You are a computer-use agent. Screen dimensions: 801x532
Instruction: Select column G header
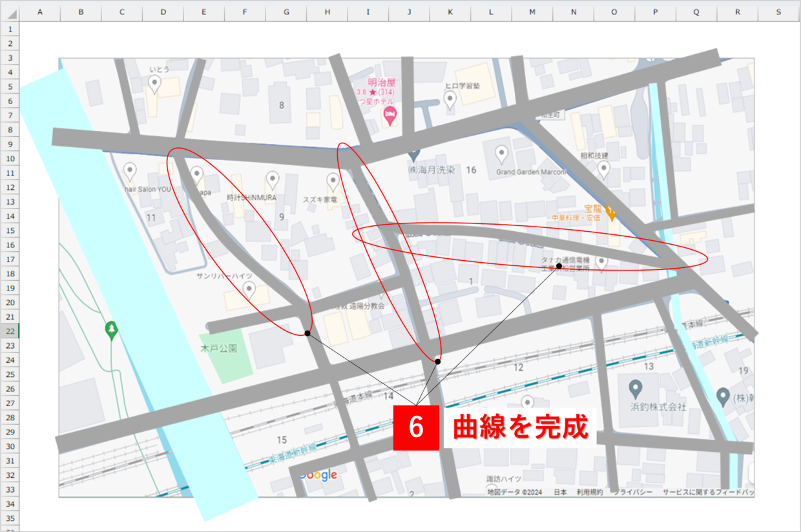tap(286, 11)
